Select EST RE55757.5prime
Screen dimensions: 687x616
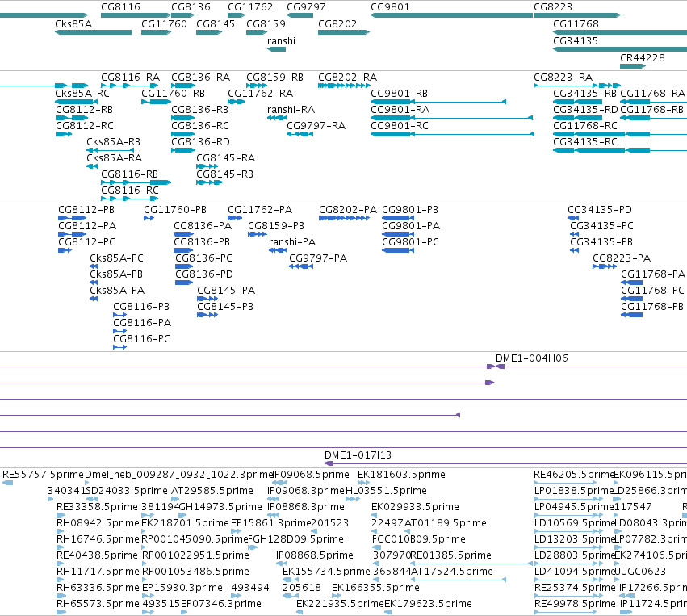tap(7, 483)
